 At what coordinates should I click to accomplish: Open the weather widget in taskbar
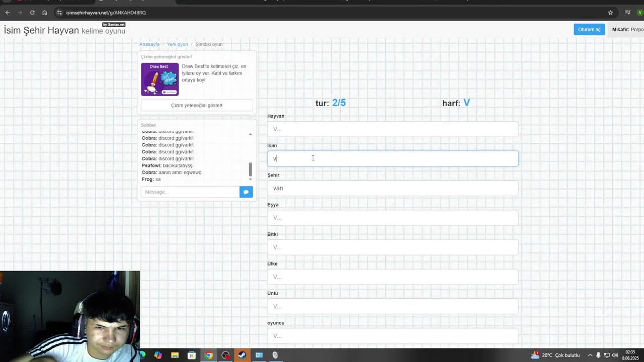tap(555, 355)
